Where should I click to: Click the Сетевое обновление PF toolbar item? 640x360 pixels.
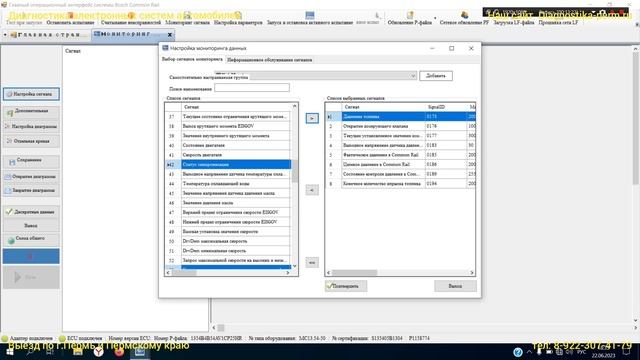pyautogui.click(x=464, y=19)
